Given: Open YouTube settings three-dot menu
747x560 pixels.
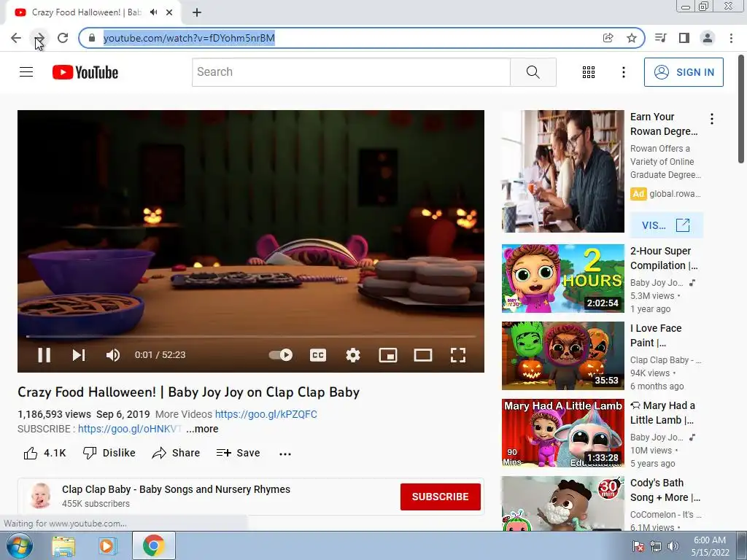Looking at the screenshot, I should (624, 72).
